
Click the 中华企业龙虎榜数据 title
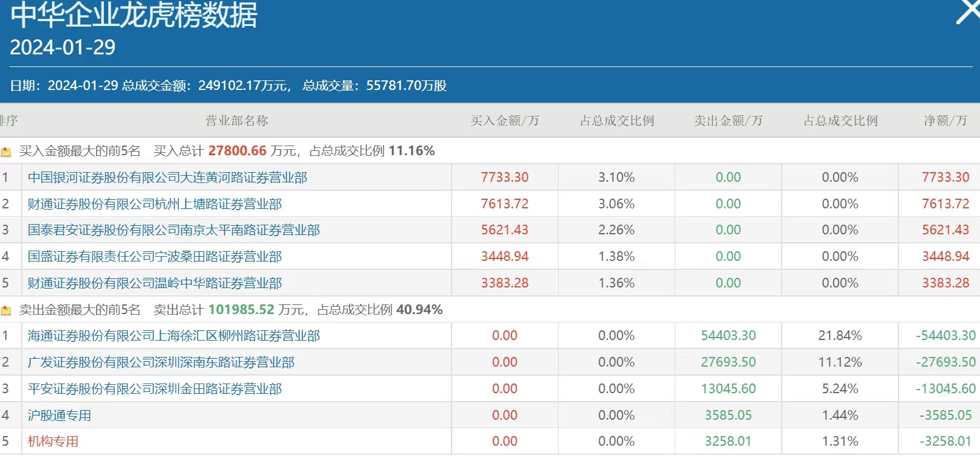click(134, 14)
